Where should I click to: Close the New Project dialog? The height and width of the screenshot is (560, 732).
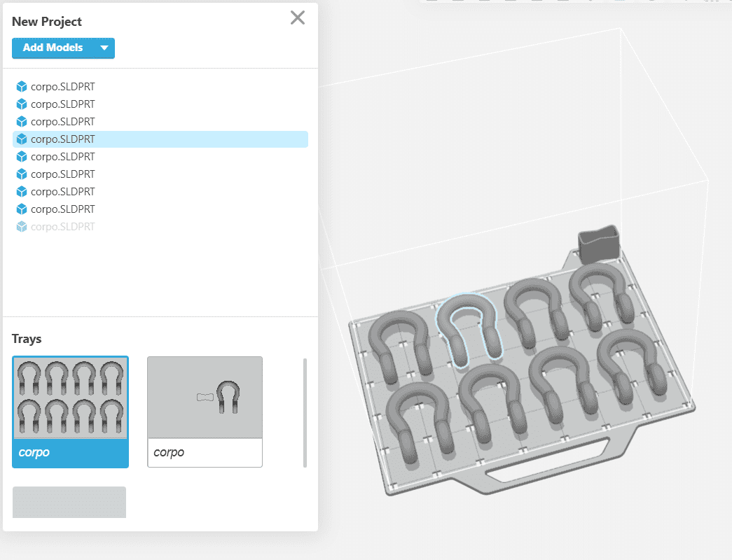pyautogui.click(x=297, y=17)
